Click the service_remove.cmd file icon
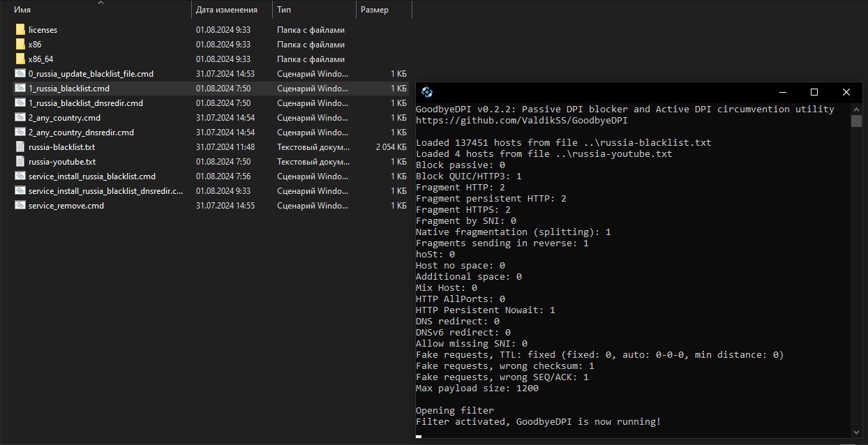868x445 pixels. (20, 206)
